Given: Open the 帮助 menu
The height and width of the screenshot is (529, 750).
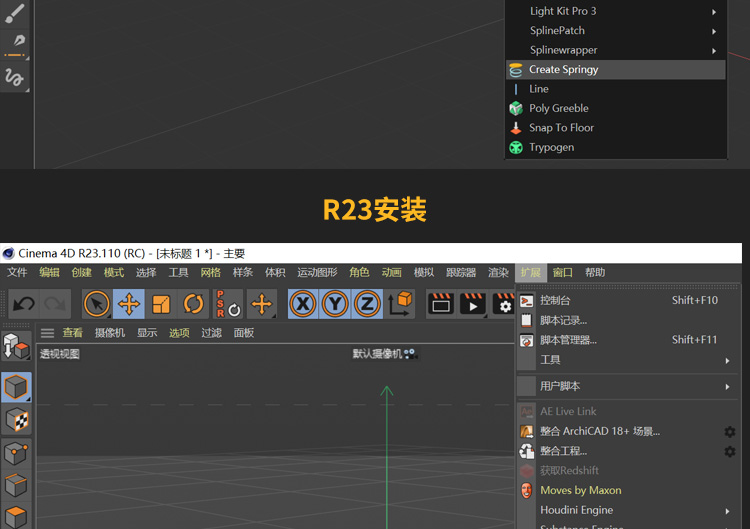Looking at the screenshot, I should [595, 273].
